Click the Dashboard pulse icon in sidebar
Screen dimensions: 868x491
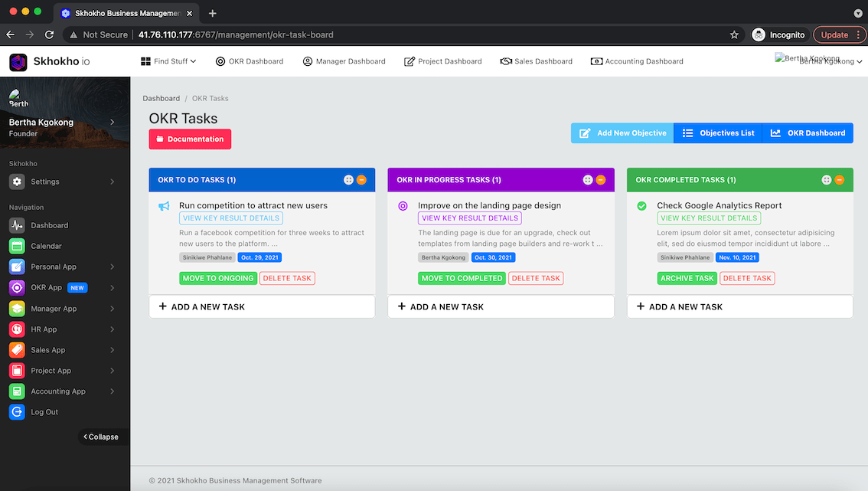click(x=17, y=225)
